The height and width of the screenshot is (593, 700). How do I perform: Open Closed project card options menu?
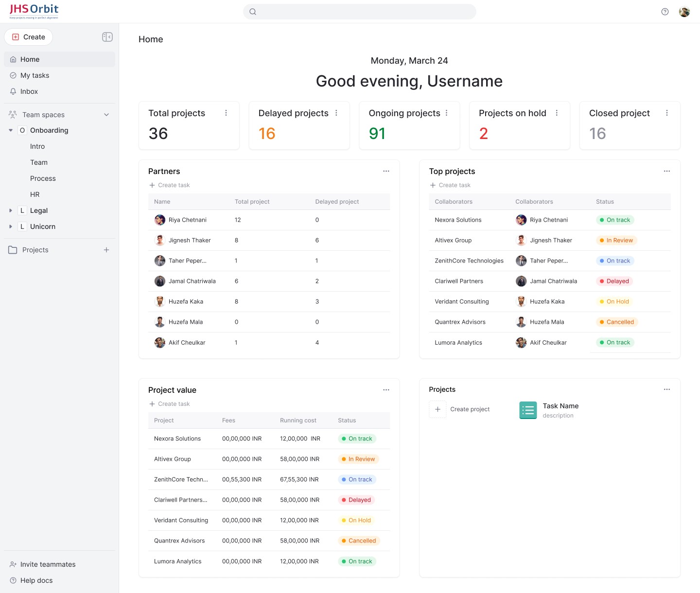click(667, 113)
